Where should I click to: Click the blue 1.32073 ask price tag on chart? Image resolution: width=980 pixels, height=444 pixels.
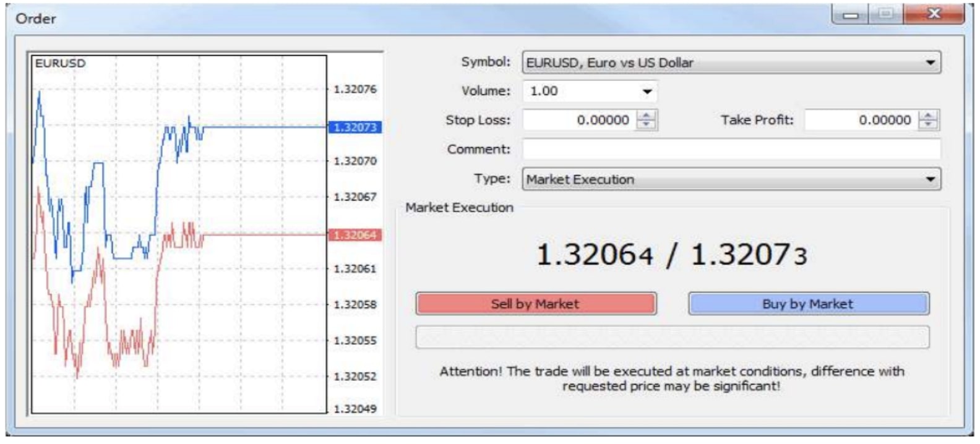[355, 127]
